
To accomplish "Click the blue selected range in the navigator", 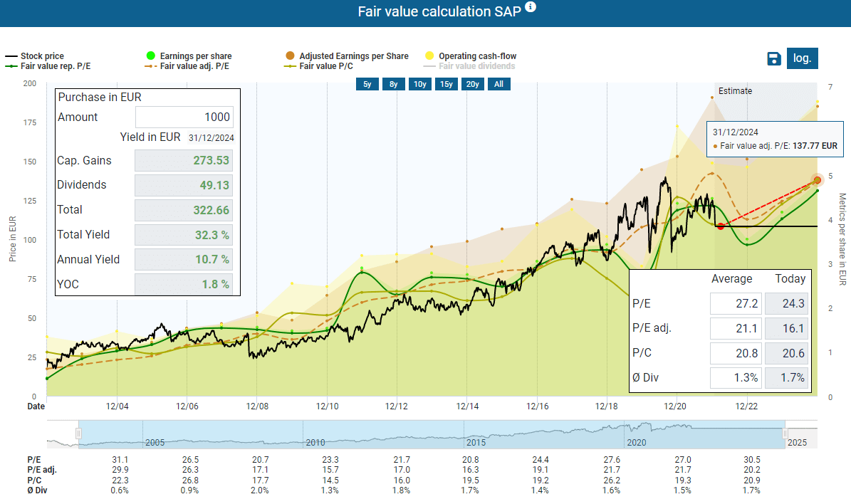I will [x=432, y=434].
